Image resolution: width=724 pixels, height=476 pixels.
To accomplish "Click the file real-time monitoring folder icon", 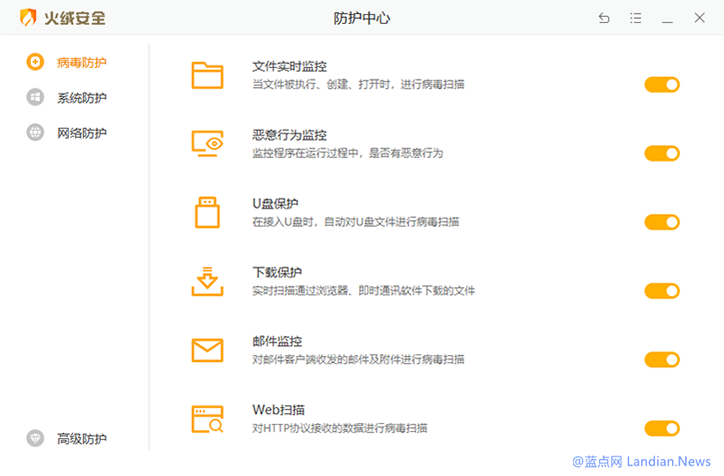I will pos(207,75).
